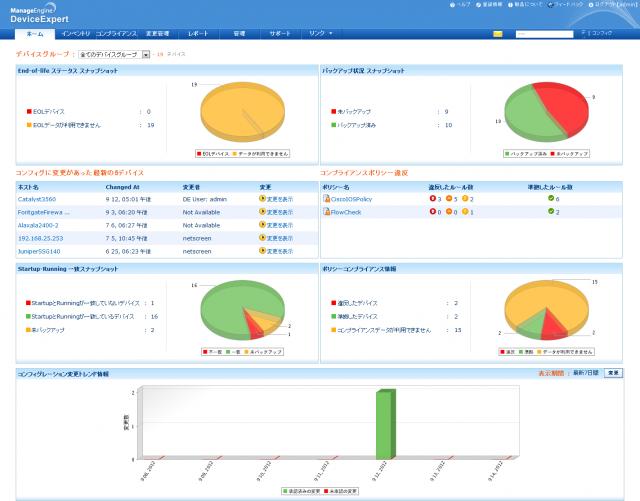This screenshot has width=640, height=501.
Task: Open the インベントリ tab
Action: click(76, 33)
